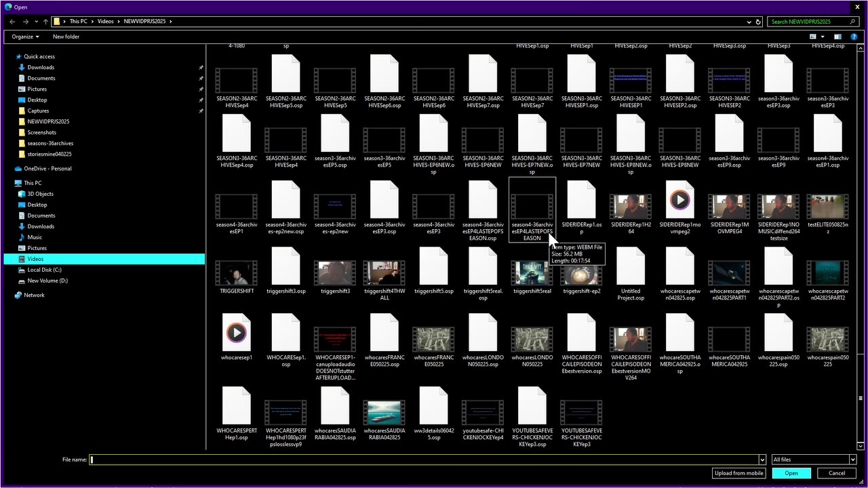Select the ww3details060425.osp file

(433, 405)
